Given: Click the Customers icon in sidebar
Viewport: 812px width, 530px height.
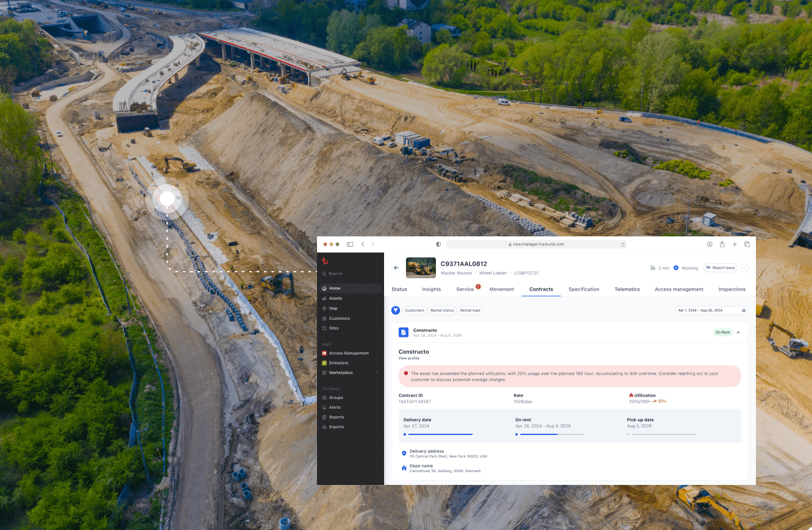Looking at the screenshot, I should (x=324, y=318).
